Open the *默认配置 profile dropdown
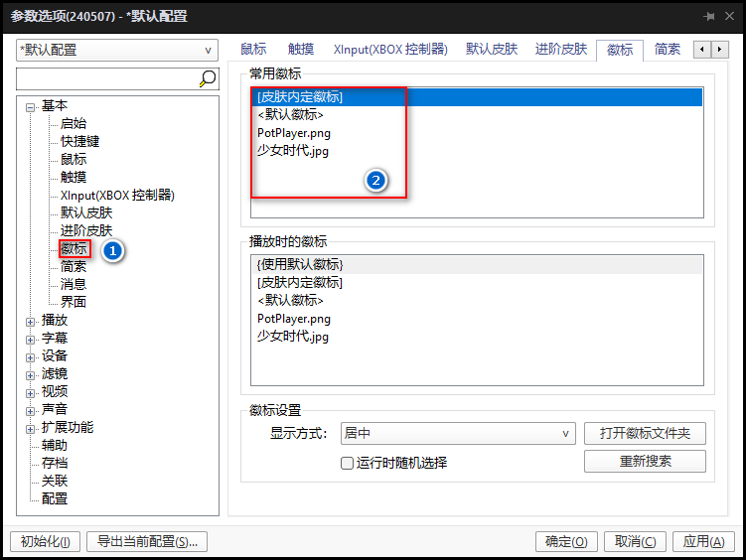Screen dimensions: 746x560 click(117, 50)
